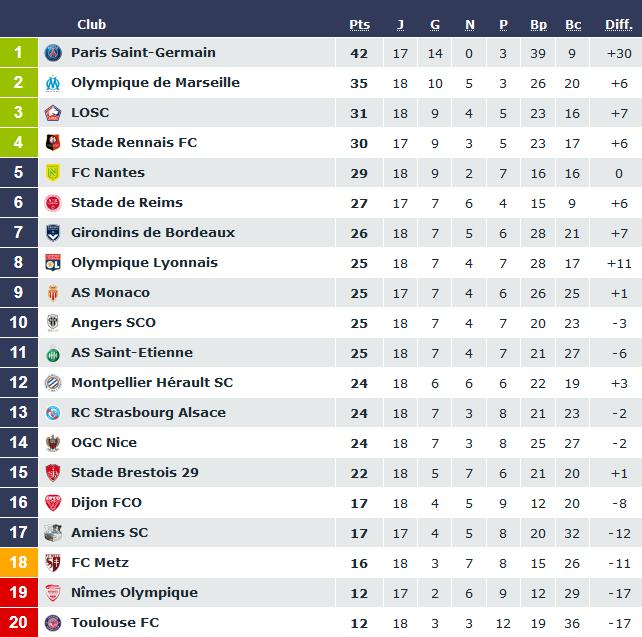
Task: Click the Toulouse FC crest icon
Action: coord(53,623)
